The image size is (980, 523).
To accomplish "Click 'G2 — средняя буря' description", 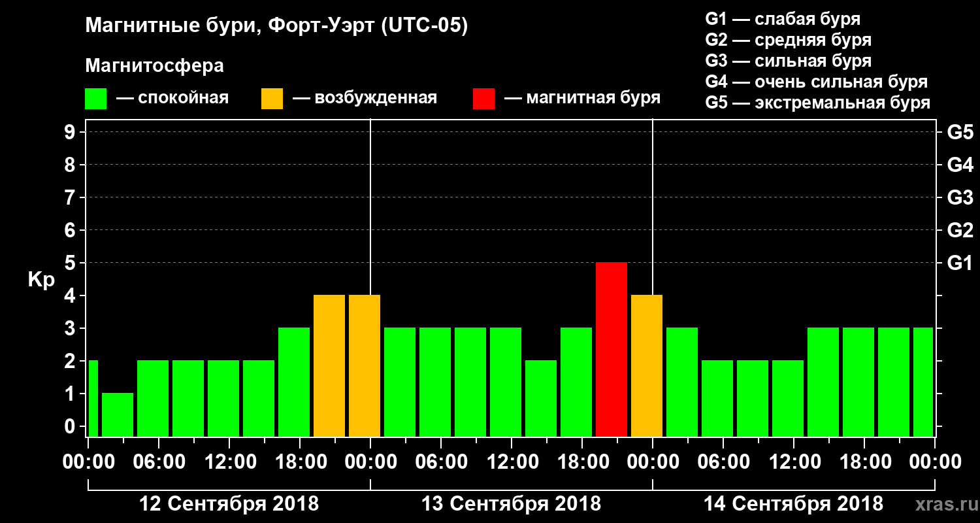I will (x=789, y=40).
